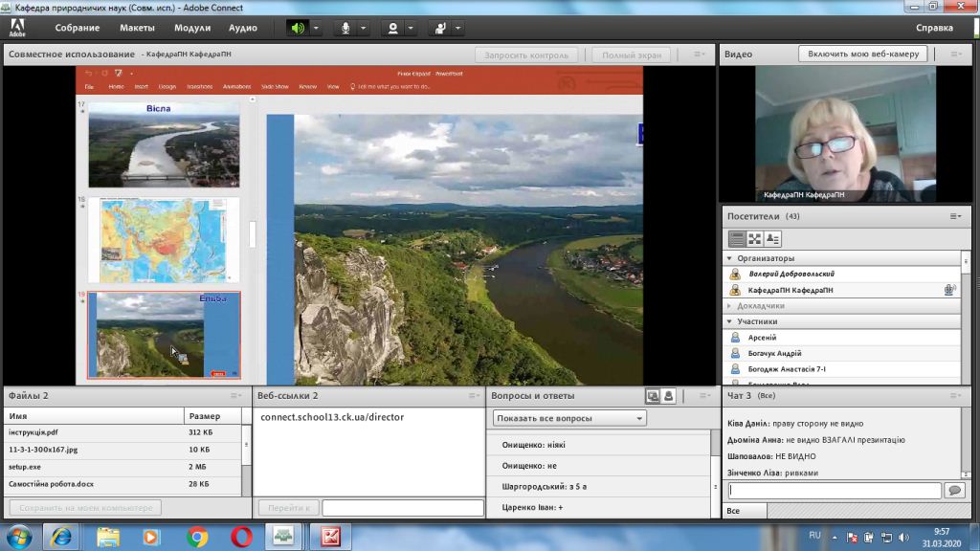Viewport: 980px width, 551px height.
Task: Select the file 11-3-1-300x167.jpg
Action: [122, 450]
